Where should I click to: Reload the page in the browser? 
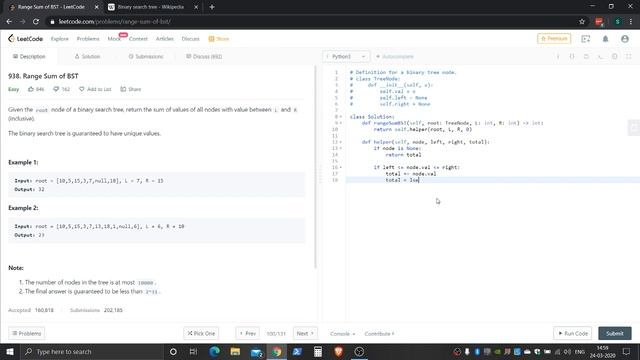coord(36,22)
